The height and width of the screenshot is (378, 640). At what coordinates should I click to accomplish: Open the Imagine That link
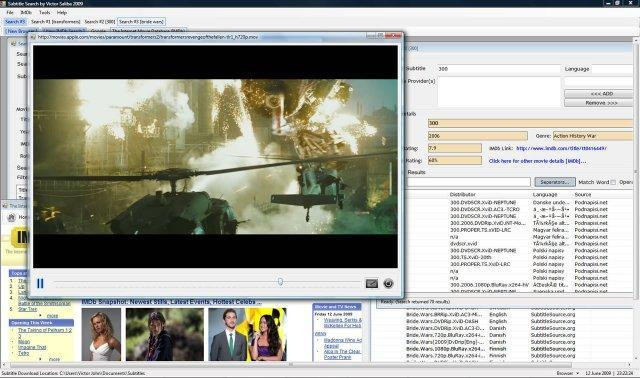point(32,347)
